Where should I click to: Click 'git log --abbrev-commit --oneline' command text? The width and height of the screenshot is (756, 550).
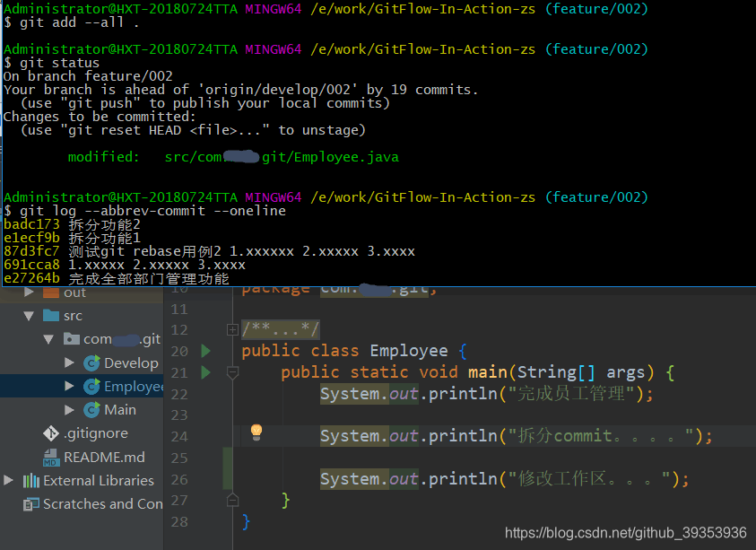[152, 211]
